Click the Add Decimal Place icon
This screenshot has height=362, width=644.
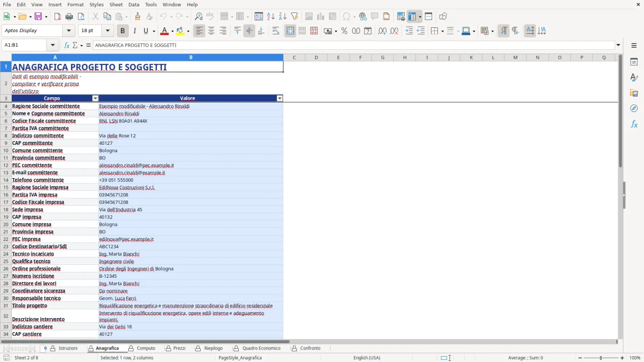[383, 31]
